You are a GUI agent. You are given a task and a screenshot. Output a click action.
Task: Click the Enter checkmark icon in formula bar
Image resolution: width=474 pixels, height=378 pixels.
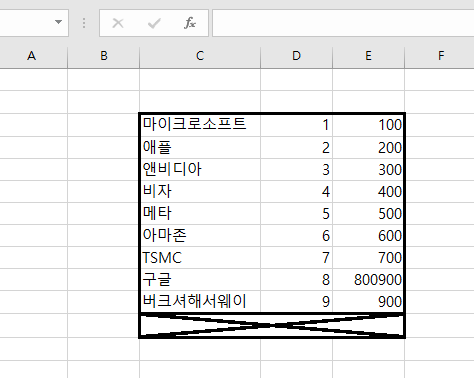154,23
